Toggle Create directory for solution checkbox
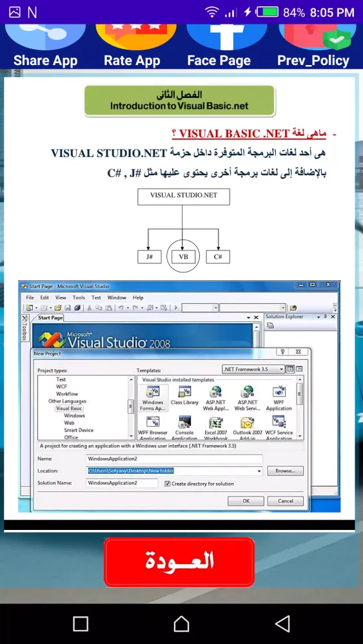Screen dimensions: 363x644 pos(168,484)
